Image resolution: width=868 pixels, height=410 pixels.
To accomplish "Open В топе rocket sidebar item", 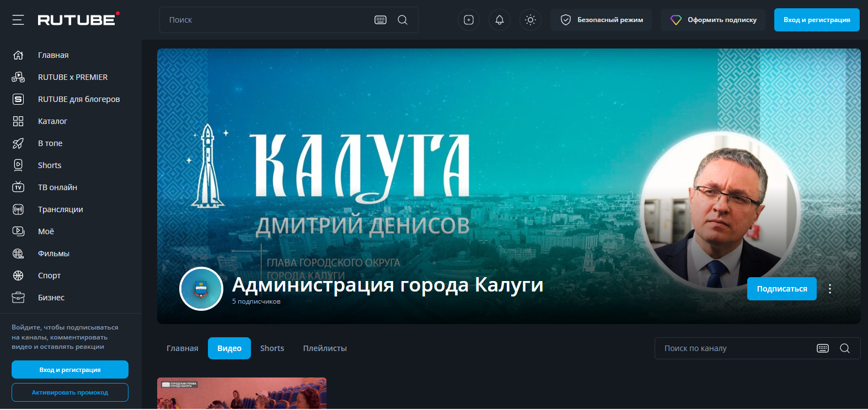I will pyautogui.click(x=50, y=143).
